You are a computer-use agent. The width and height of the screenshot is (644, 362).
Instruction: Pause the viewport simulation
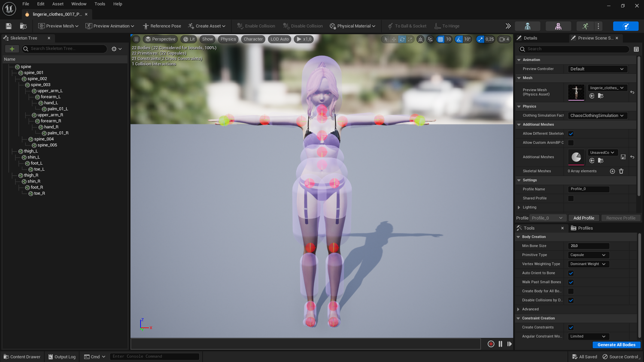pos(501,344)
